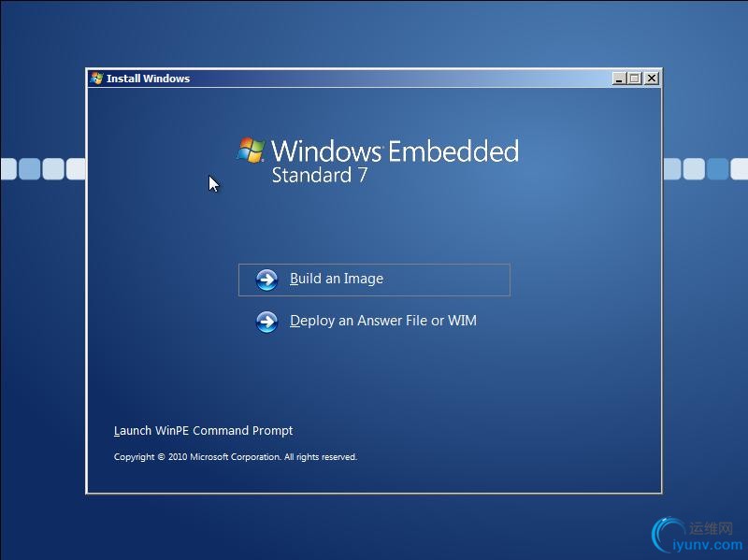Click the Deploy an Answer File arrow icon
This screenshot has width=748, height=560.
[x=266, y=322]
